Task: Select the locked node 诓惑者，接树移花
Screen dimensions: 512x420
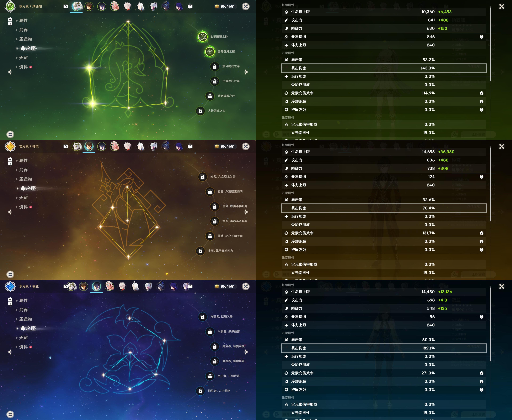Action: pos(215,361)
